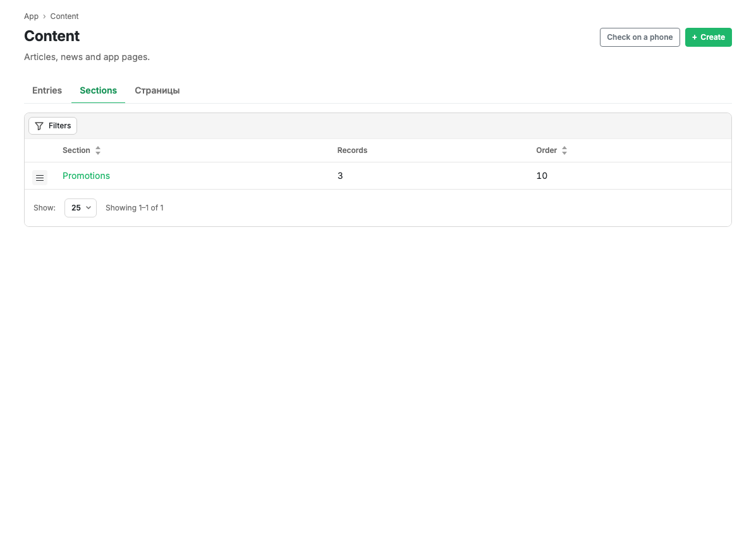Open the Страницы tab
756x536 pixels.
point(157,90)
